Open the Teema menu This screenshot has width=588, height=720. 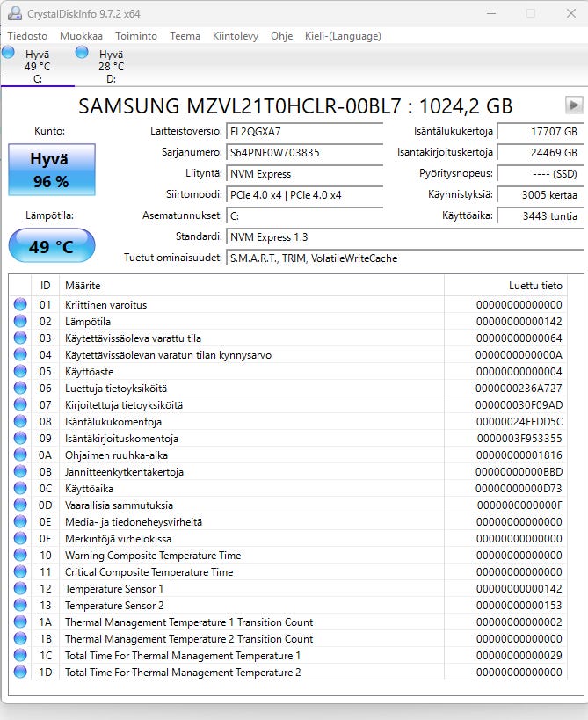point(185,36)
